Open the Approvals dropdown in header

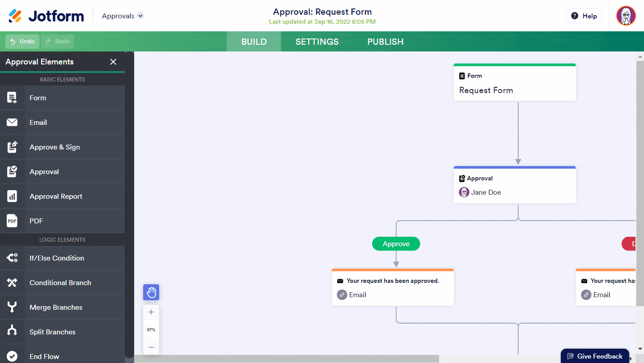point(123,16)
